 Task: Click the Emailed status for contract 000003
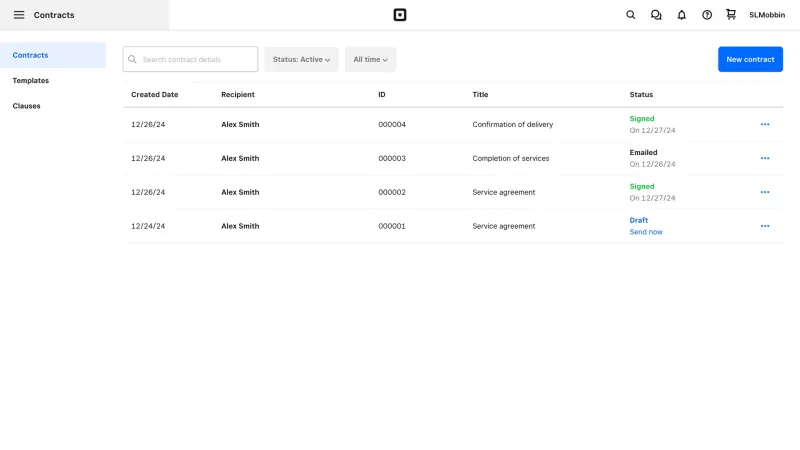(x=643, y=153)
